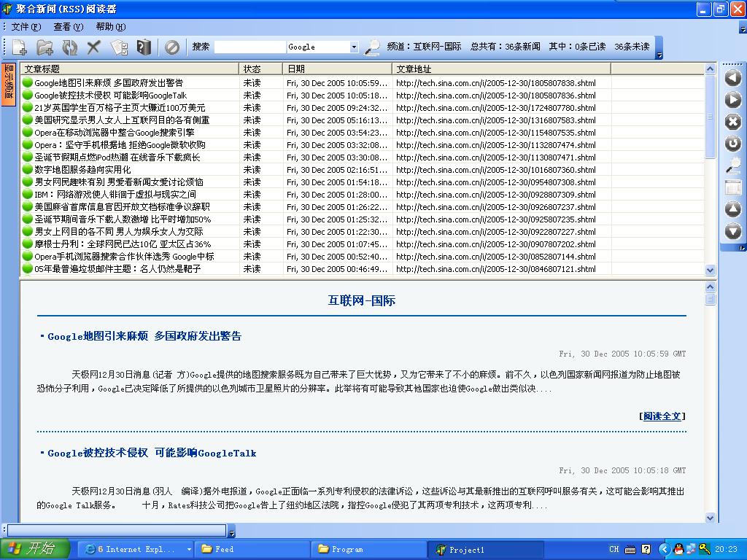Open the Google search engine dropdown
This screenshot has height=560, width=747.
click(x=354, y=47)
